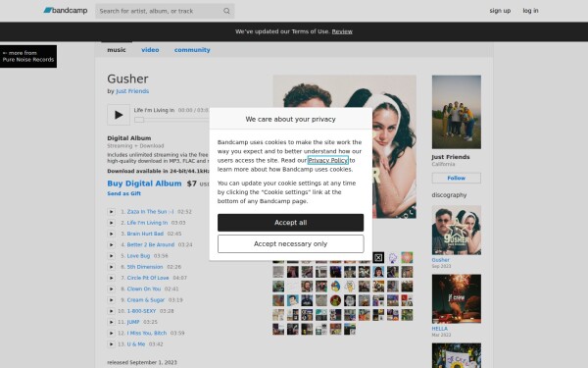
Task: Play track 2 Life I'm Living In
Action: click(111, 223)
